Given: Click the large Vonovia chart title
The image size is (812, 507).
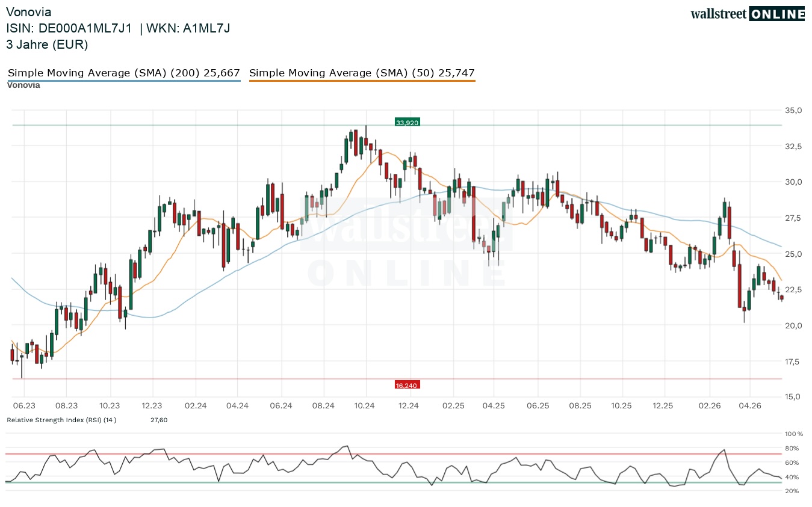Looking at the screenshot, I should coord(29,12).
